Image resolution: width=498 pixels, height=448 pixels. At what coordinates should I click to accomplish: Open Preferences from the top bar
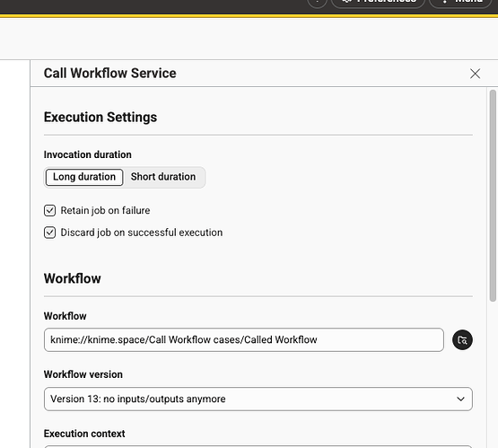pyautogui.click(x=378, y=3)
